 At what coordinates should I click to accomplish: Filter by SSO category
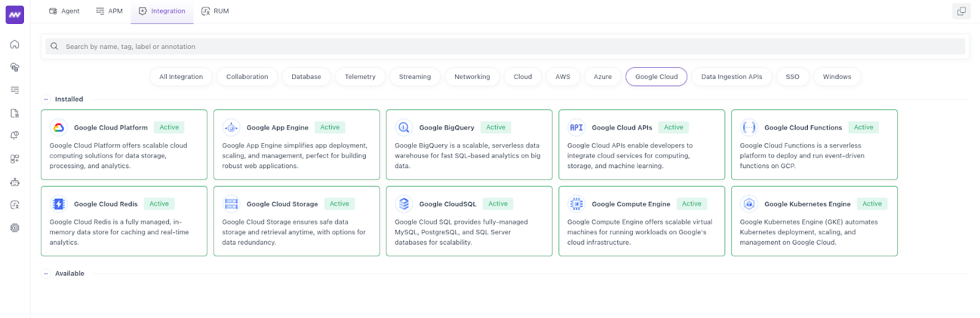tap(793, 77)
